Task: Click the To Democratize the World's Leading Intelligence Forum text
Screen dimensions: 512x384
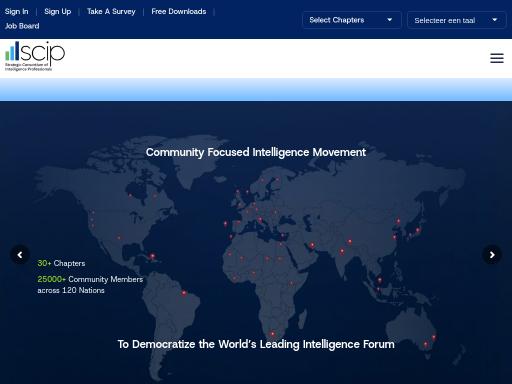Action: click(256, 344)
